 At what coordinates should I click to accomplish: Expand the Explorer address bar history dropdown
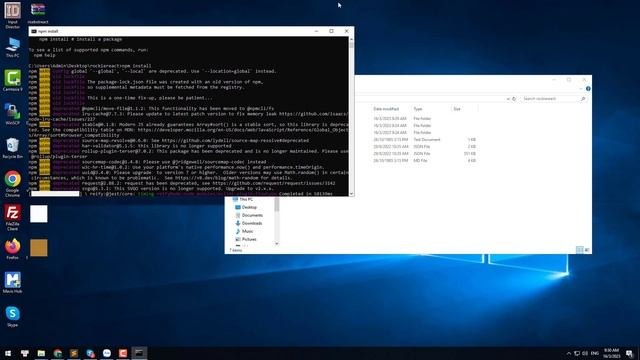tap(508, 99)
